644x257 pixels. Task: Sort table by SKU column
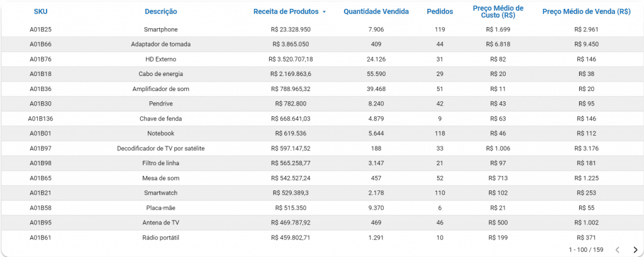(x=40, y=11)
